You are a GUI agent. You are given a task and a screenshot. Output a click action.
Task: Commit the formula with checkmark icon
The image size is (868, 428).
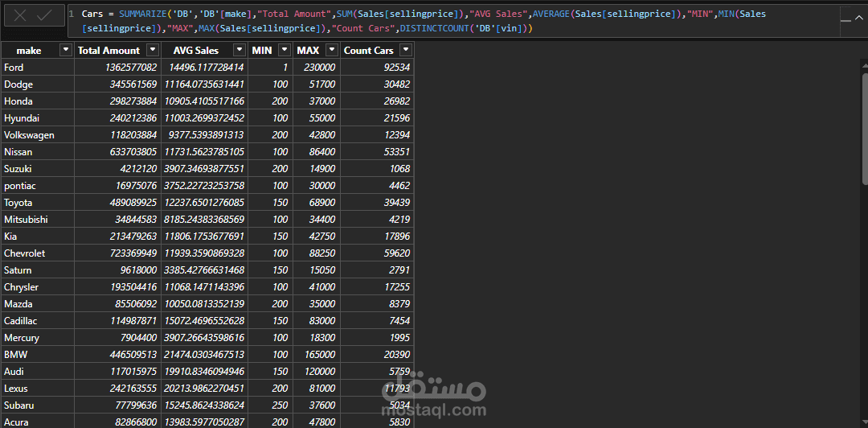44,16
